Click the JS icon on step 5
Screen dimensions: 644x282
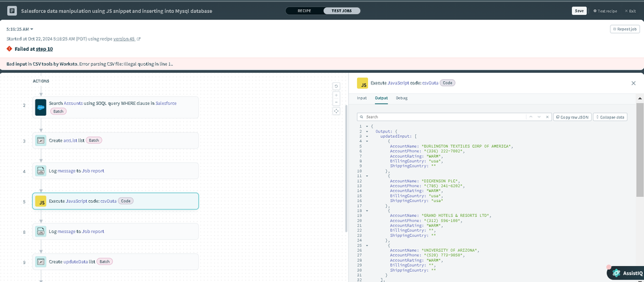click(x=41, y=201)
